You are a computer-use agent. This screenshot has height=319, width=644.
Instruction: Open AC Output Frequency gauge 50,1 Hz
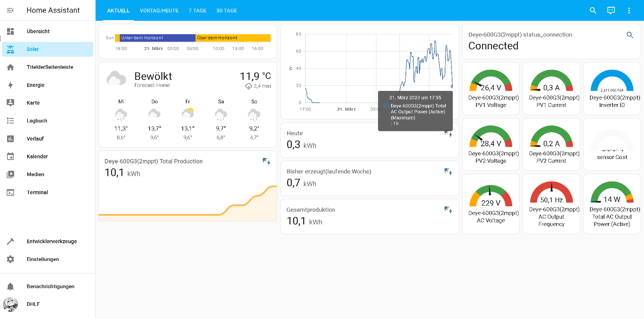tap(551, 204)
